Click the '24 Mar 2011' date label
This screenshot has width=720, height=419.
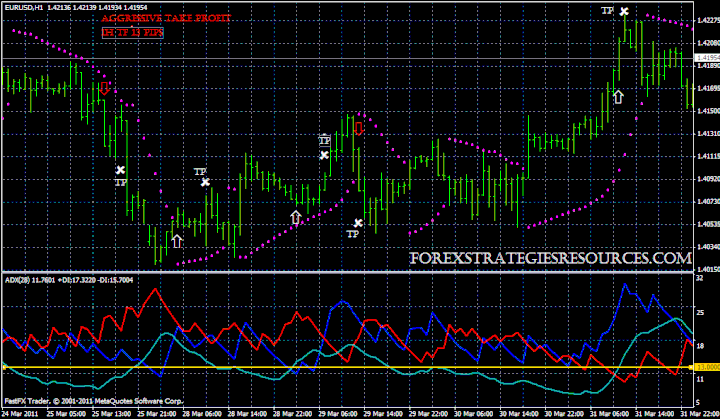[20, 414]
